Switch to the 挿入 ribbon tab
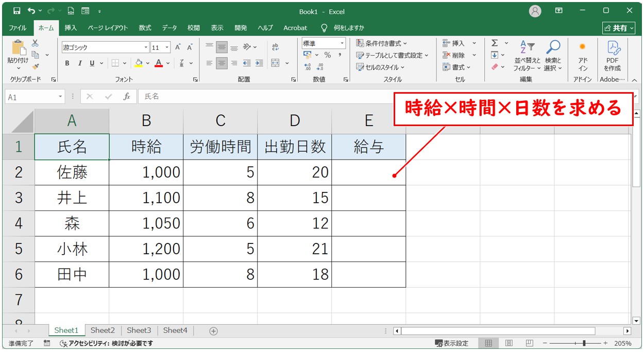 (x=71, y=28)
